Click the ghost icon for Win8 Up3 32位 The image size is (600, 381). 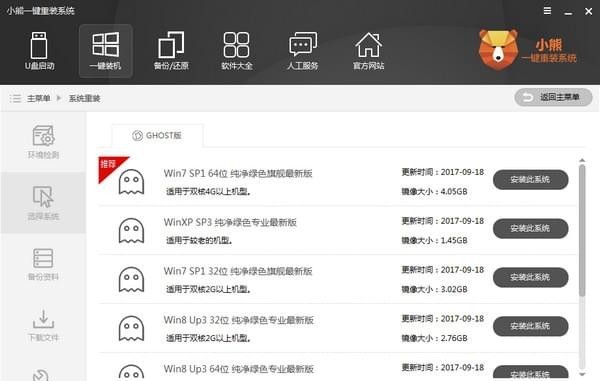click(x=131, y=329)
